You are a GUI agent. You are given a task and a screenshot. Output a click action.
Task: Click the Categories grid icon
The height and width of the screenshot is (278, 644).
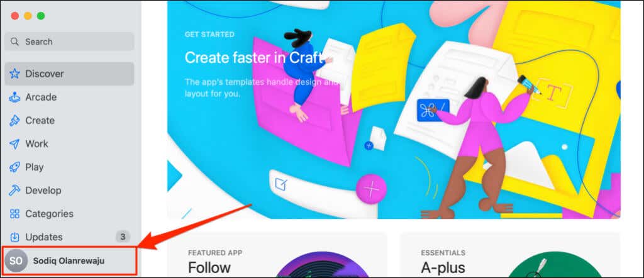tap(14, 213)
